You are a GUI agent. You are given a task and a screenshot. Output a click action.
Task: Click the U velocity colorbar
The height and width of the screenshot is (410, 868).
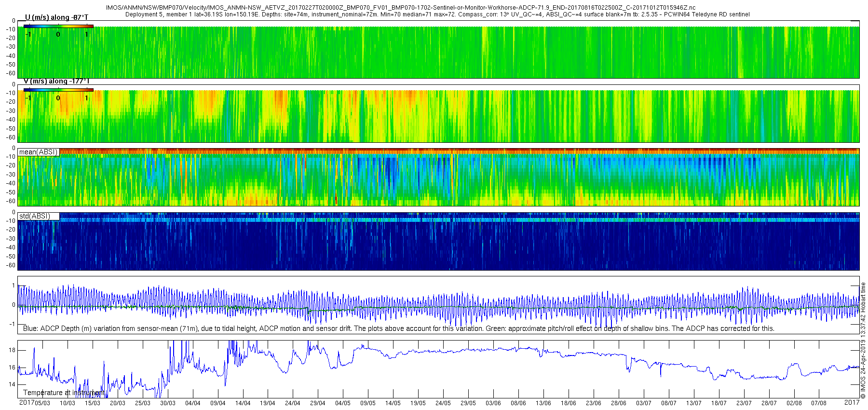pyautogui.click(x=58, y=26)
